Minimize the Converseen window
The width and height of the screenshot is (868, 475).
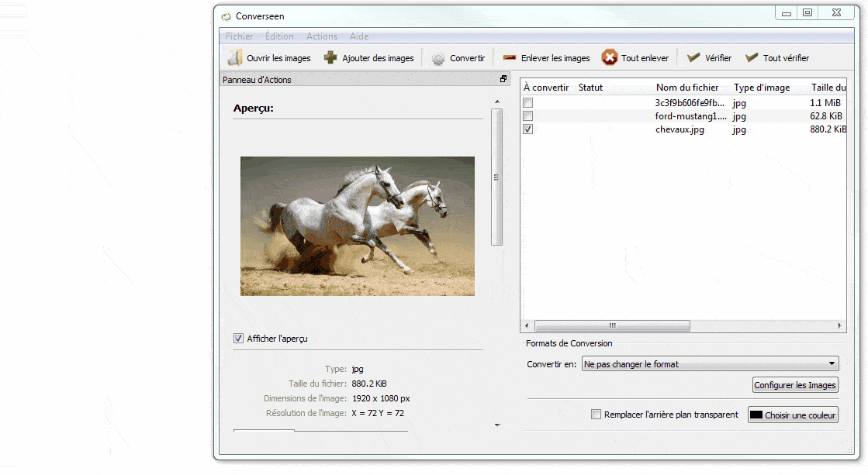[786, 12]
